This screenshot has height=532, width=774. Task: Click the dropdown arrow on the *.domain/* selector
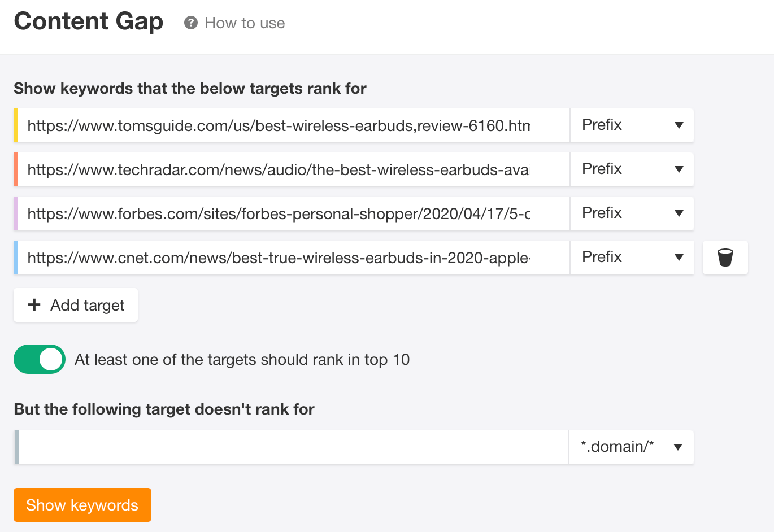tap(678, 447)
